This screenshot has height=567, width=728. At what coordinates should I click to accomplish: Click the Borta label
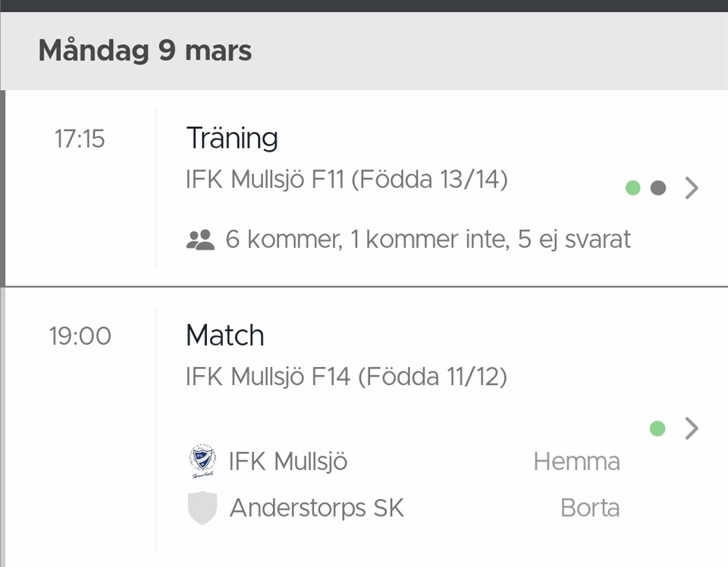[x=589, y=508]
